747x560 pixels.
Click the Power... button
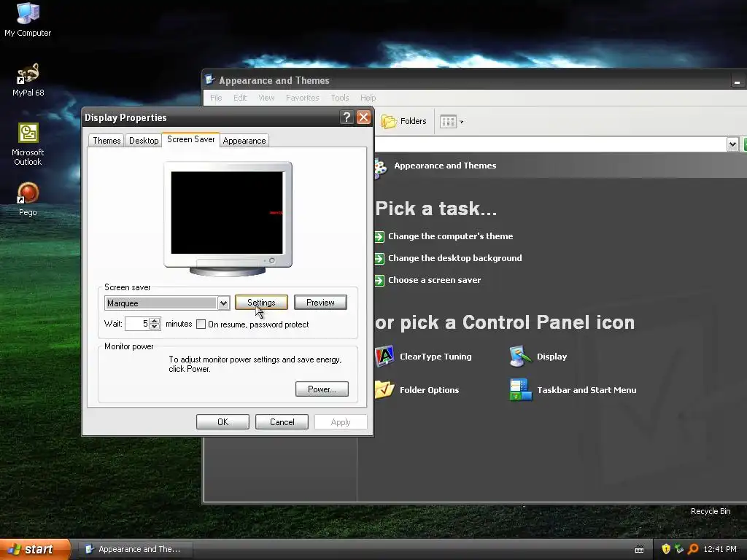[322, 389]
